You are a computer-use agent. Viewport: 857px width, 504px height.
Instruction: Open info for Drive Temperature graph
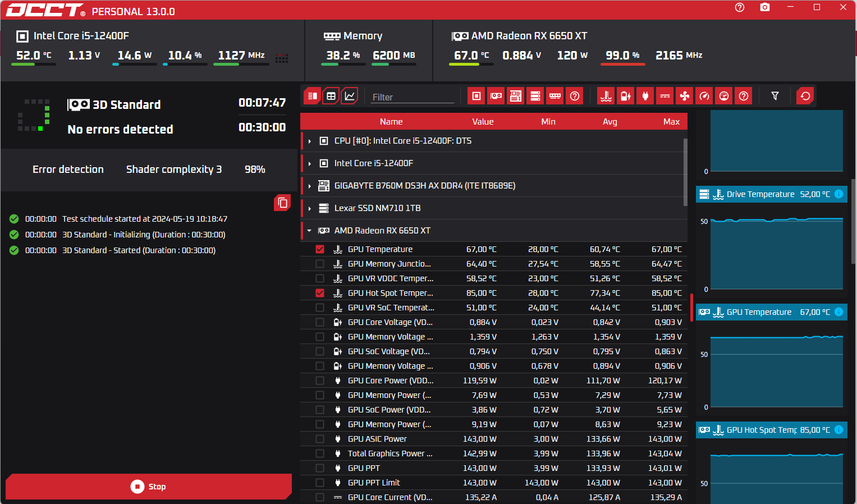(838, 194)
